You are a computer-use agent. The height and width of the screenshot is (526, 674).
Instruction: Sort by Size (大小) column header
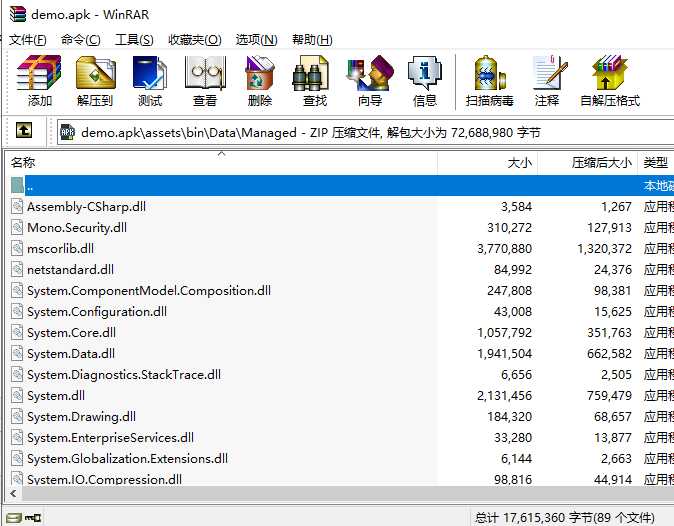pos(487,162)
